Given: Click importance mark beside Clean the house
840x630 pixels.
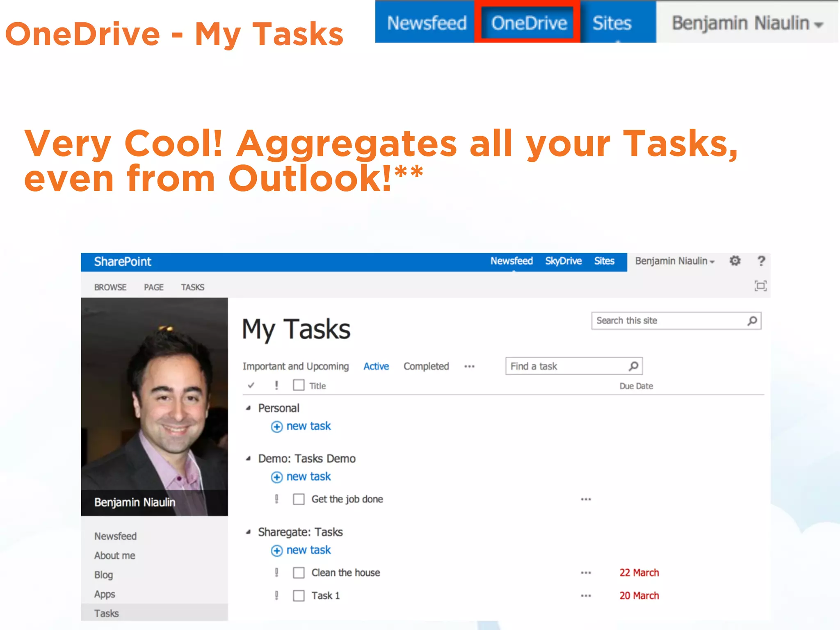Looking at the screenshot, I should tap(276, 573).
